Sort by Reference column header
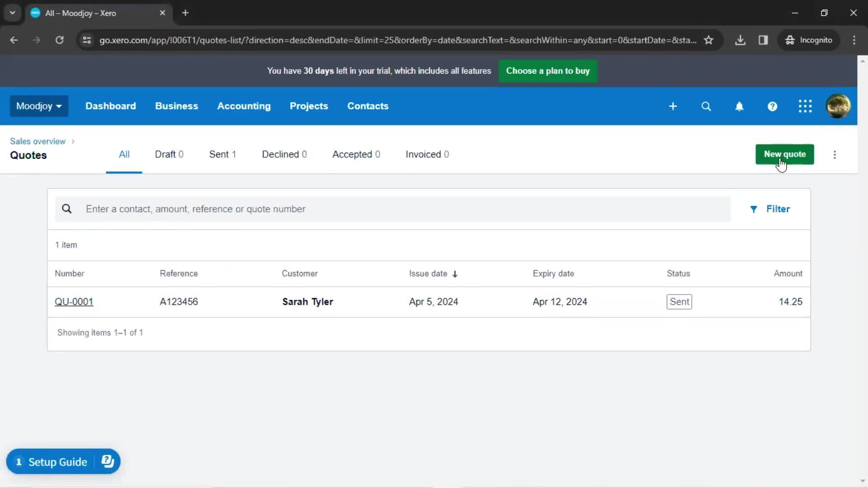The image size is (868, 488). [x=179, y=274]
